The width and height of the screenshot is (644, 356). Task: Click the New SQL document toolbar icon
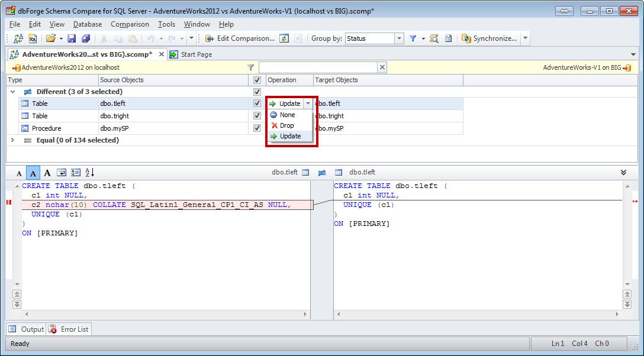(33, 38)
